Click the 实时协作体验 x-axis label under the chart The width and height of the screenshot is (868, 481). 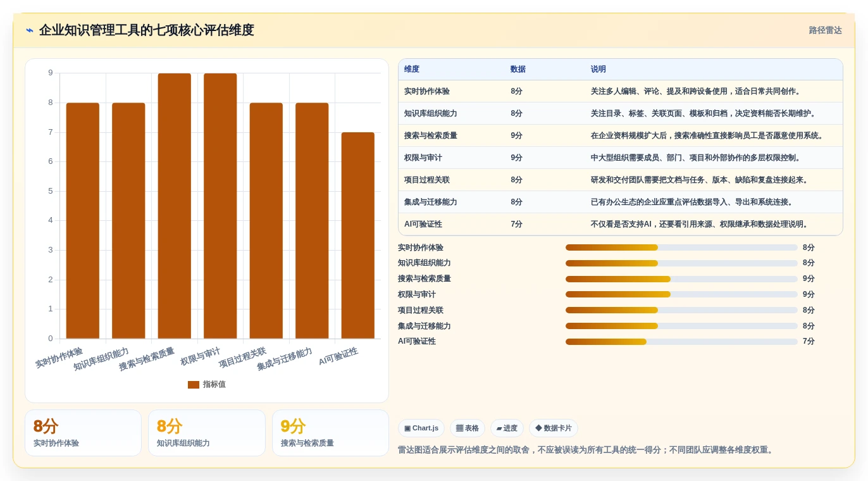pyautogui.click(x=59, y=358)
